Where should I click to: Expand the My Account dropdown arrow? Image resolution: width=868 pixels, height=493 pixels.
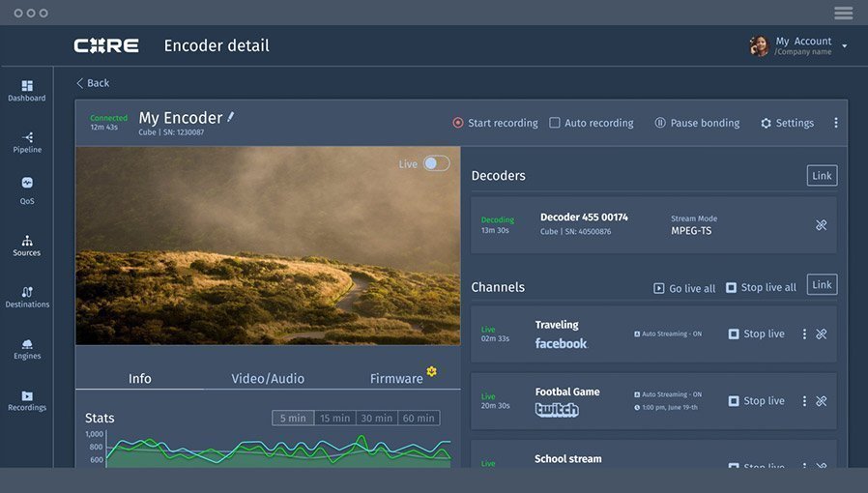[844, 46]
